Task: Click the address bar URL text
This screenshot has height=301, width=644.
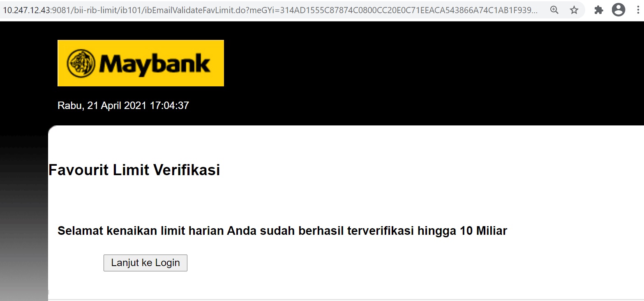Action: (270, 11)
